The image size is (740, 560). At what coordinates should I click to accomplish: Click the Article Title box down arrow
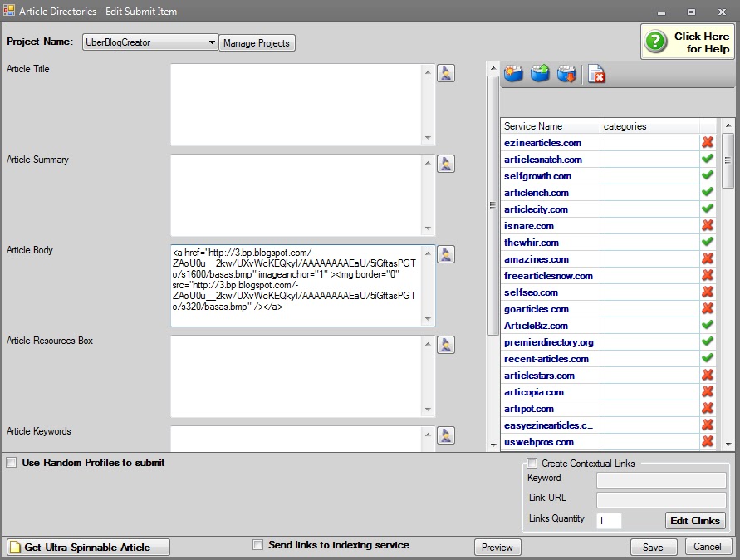(428, 137)
